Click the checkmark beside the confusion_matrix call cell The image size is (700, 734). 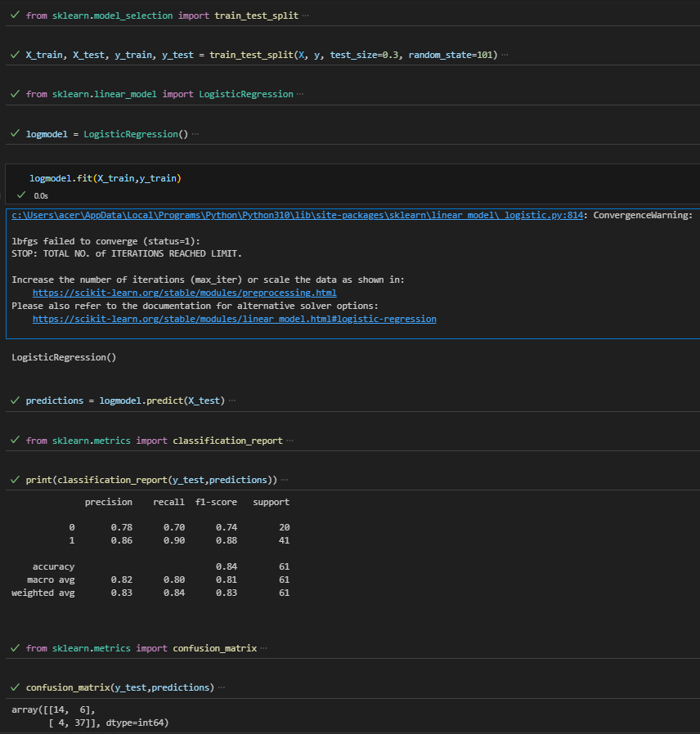pos(15,687)
